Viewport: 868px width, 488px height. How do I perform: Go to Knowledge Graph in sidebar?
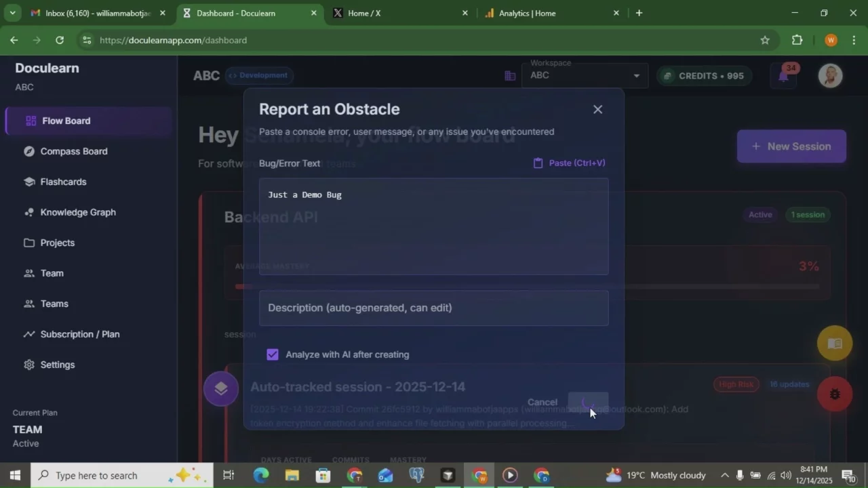point(77,212)
